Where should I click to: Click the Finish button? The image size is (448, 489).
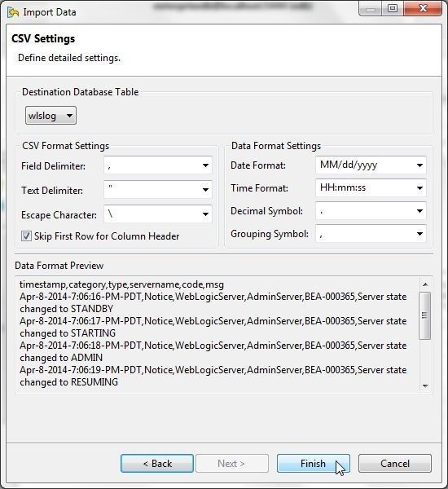click(314, 464)
